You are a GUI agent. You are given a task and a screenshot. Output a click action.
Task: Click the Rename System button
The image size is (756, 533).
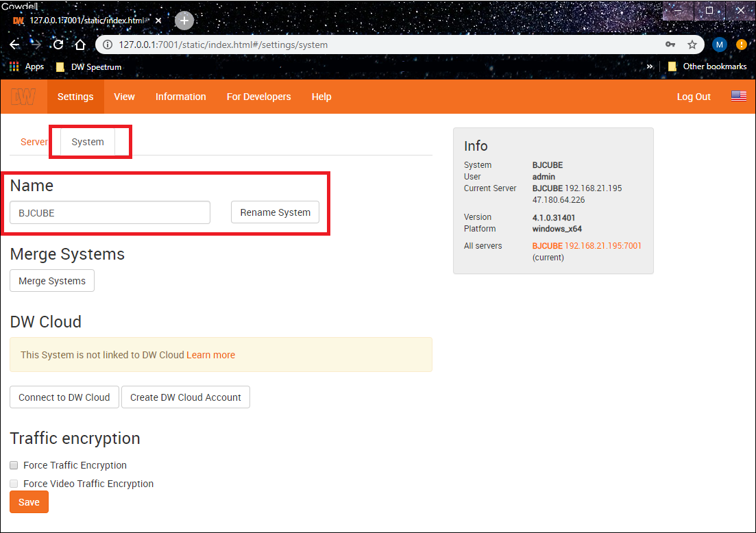(276, 212)
